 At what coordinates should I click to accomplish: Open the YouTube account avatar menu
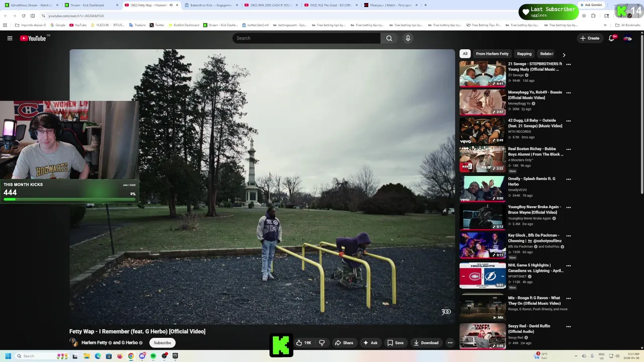pyautogui.click(x=627, y=38)
